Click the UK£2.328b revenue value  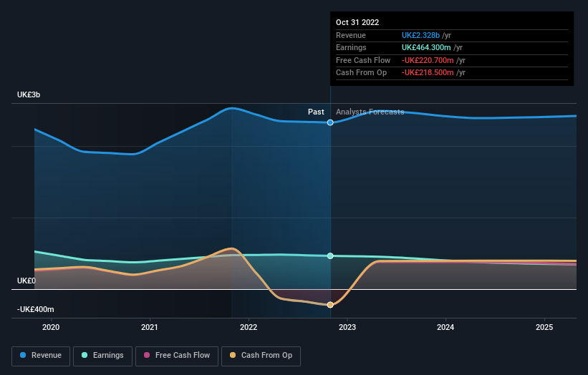coord(420,35)
